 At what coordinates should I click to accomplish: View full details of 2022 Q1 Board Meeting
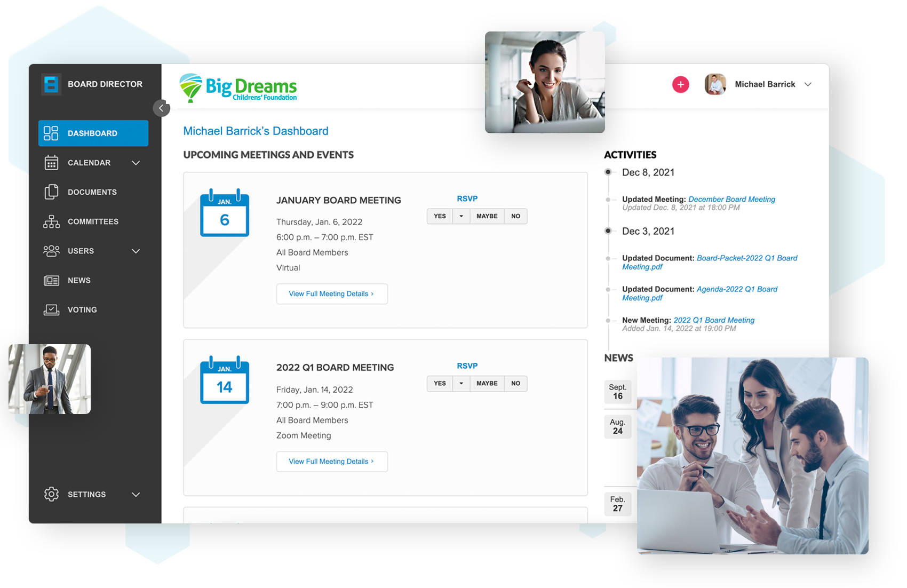pos(332,462)
